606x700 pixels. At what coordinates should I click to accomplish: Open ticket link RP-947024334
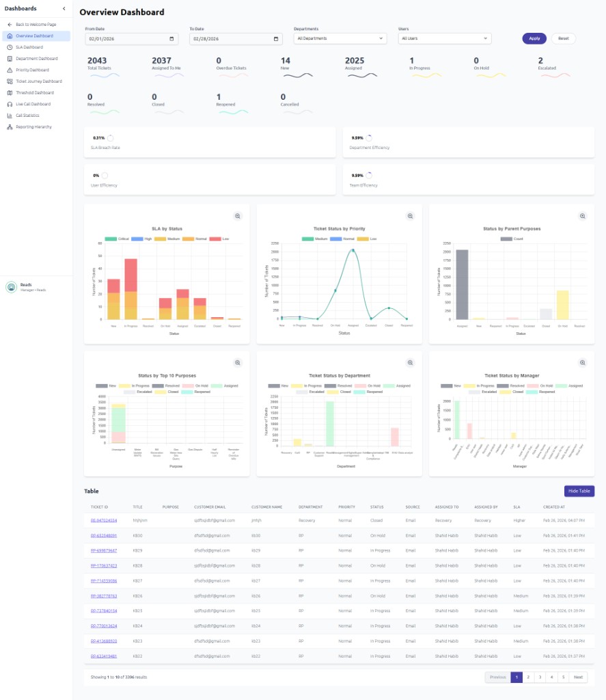104,520
